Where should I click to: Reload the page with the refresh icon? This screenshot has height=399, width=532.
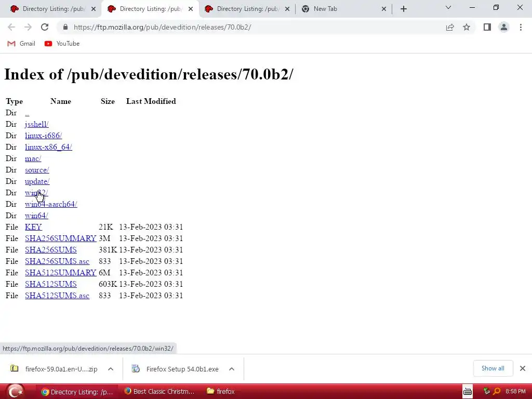coord(45,27)
